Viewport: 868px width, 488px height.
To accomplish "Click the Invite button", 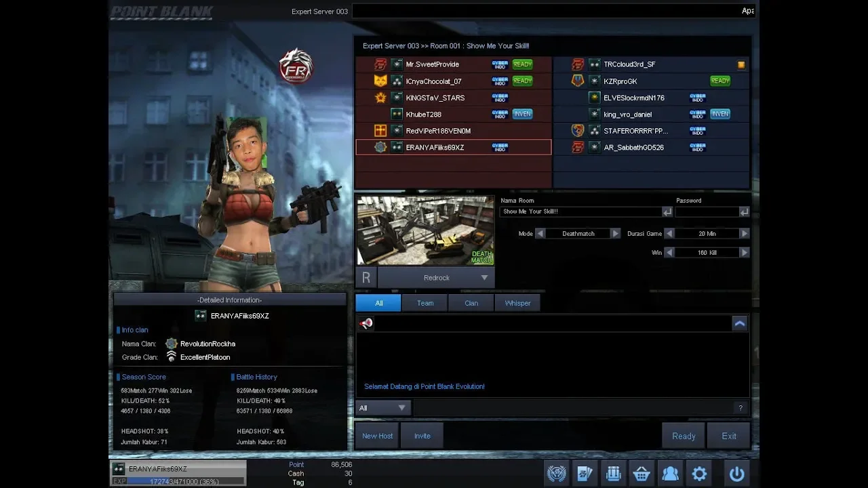I will click(422, 436).
